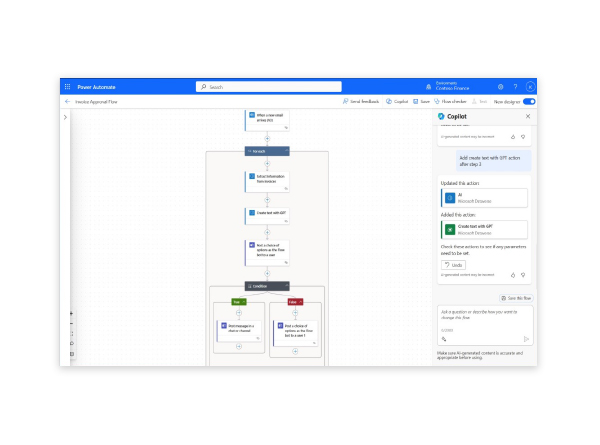Image resolution: width=600 pixels, height=445 pixels.
Task: Expand the left side panel chevron
Action: 66,118
